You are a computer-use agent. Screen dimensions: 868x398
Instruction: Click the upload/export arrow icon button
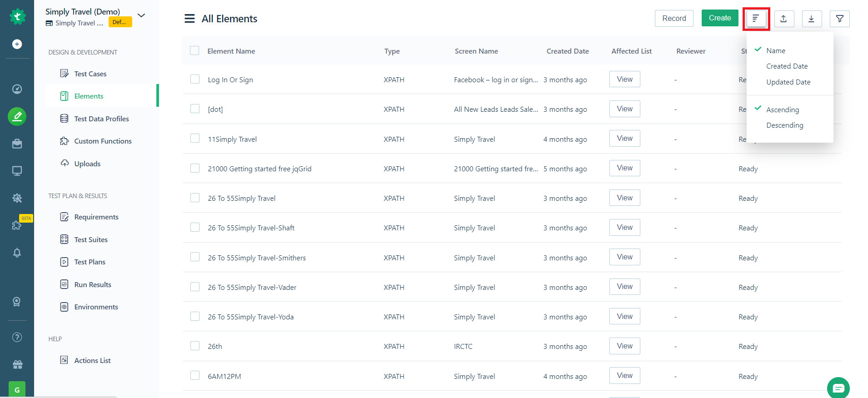(x=784, y=19)
